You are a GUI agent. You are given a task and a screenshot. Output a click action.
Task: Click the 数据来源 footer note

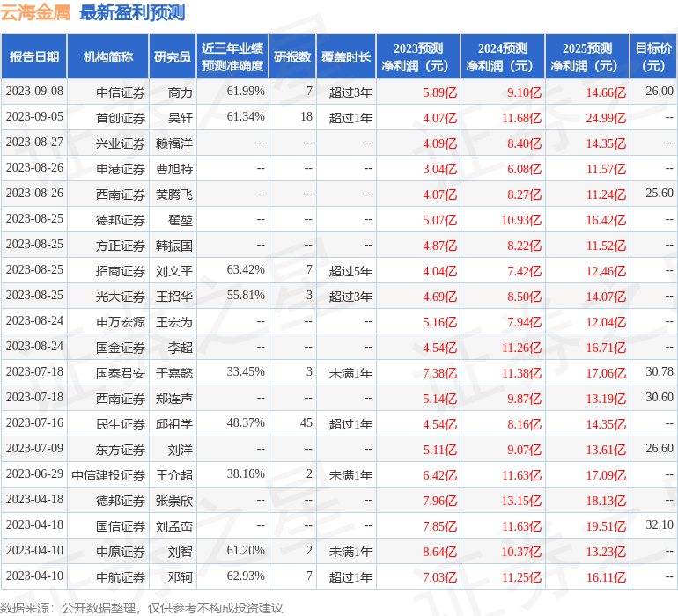click(x=142, y=608)
